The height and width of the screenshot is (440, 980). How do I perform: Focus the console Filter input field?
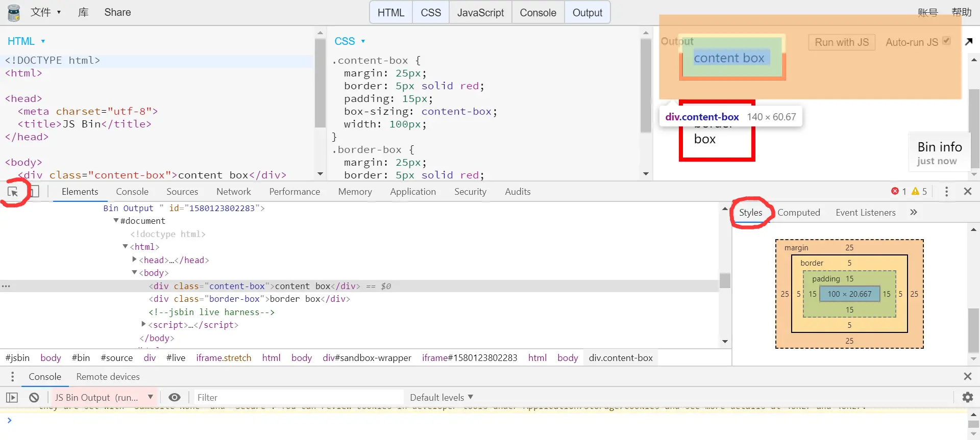tap(299, 398)
